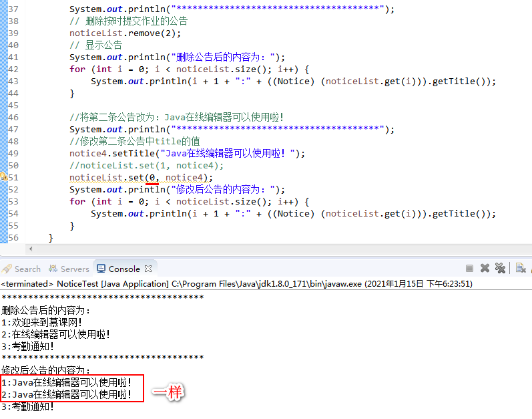Viewport: 532px width, 419px height.
Task: Click console output '2:在线编辑器可以使用啦!'
Action: (x=55, y=334)
